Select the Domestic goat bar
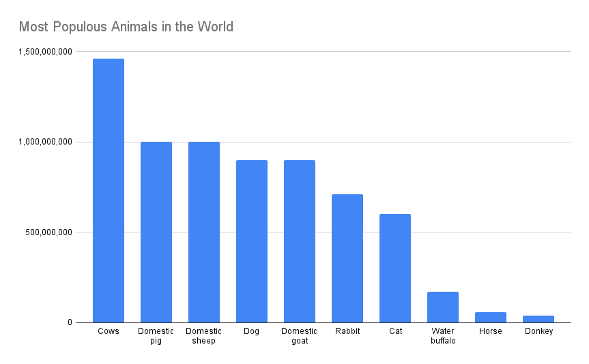Screen dimensions: 589x364 (x=300, y=241)
